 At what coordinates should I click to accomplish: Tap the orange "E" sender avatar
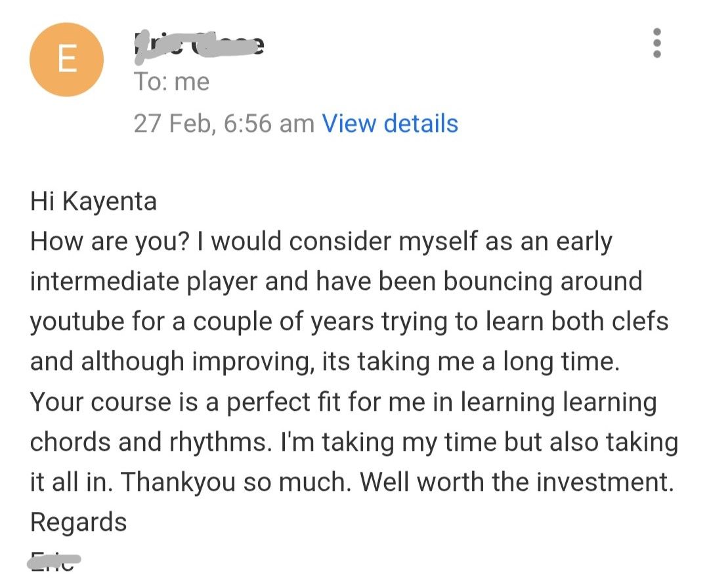coord(66,59)
